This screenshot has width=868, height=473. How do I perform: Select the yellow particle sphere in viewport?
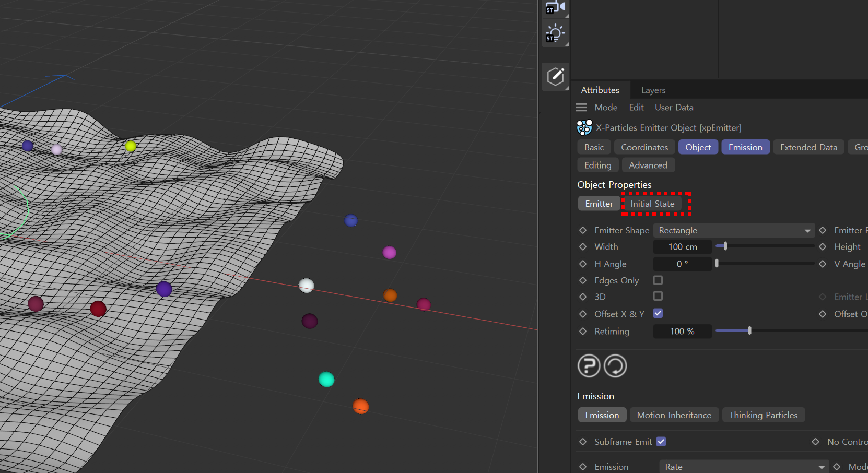131,146
